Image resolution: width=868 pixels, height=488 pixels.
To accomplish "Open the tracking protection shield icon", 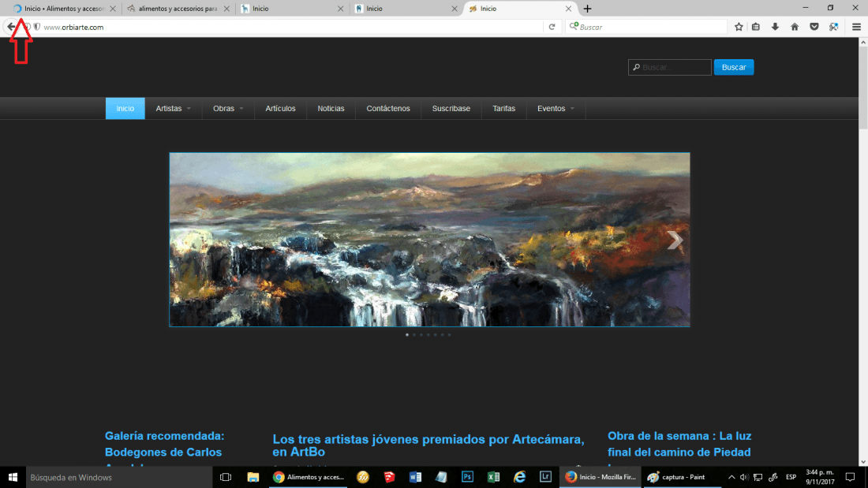I will pos(37,27).
